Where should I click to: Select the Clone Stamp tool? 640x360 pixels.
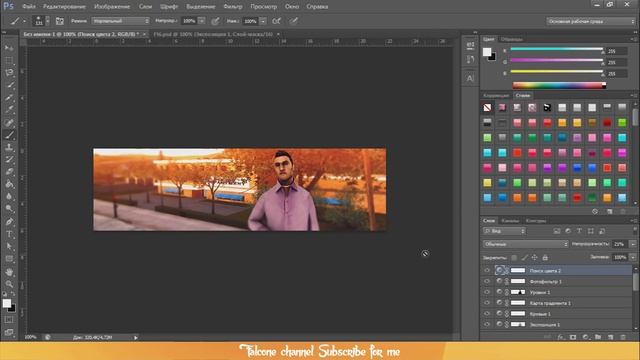click(9, 147)
